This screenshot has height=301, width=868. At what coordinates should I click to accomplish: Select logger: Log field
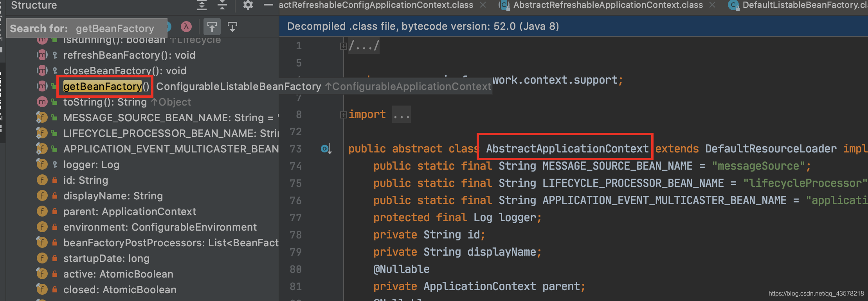pyautogui.click(x=91, y=165)
